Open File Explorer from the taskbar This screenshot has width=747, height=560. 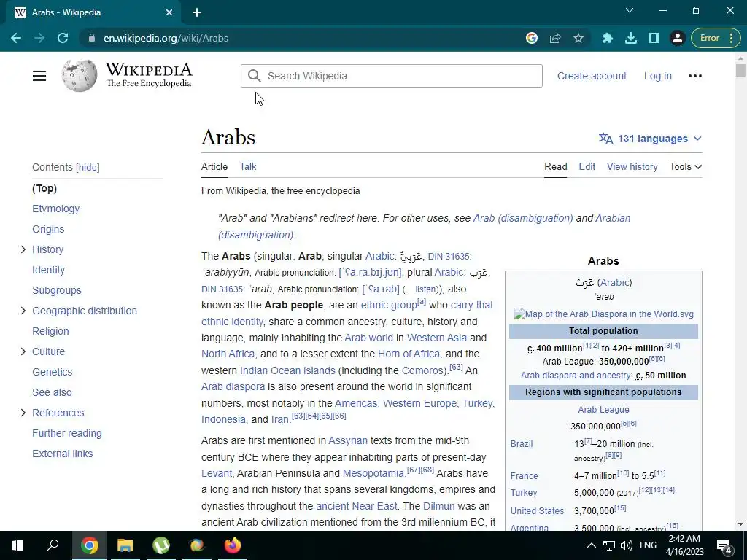pos(125,545)
